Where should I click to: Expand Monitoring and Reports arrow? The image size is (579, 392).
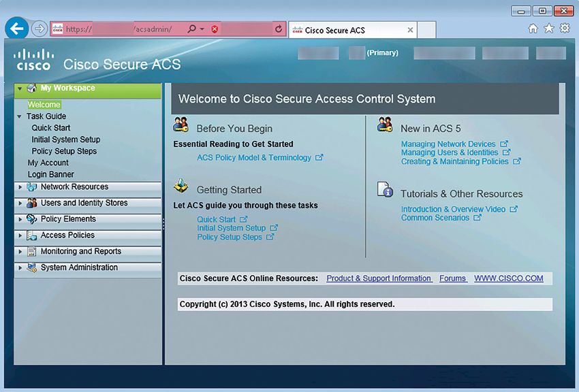(20, 252)
